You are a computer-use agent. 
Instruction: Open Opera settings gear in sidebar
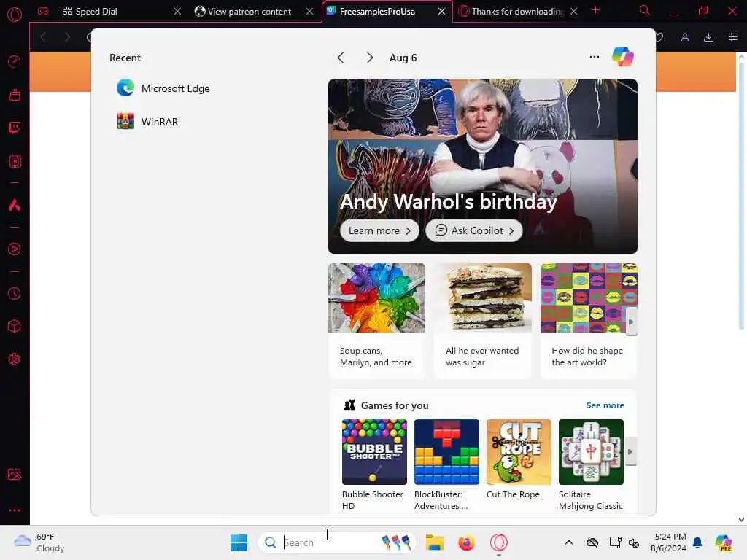click(15, 359)
